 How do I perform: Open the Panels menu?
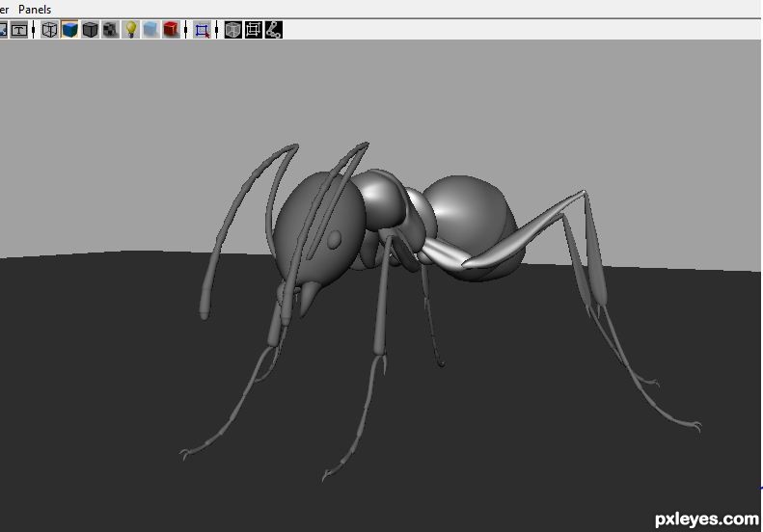pos(35,10)
